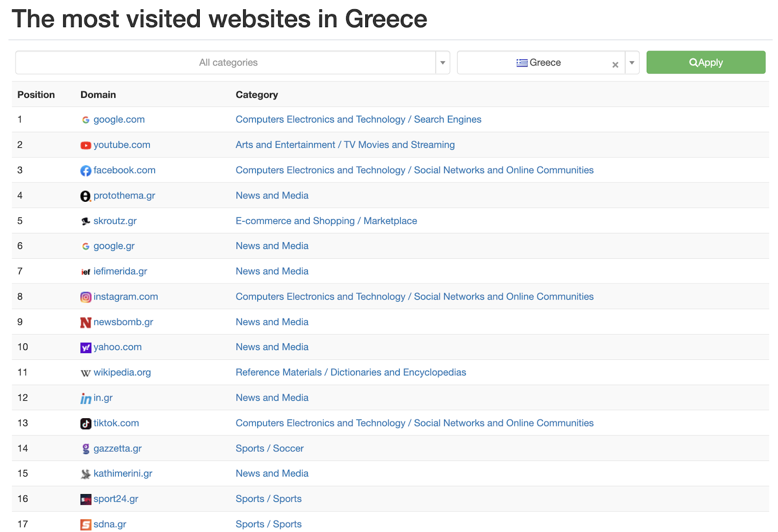This screenshot has height=532, width=778.
Task: Click the Google favicon beside google.gr
Action: (86, 247)
